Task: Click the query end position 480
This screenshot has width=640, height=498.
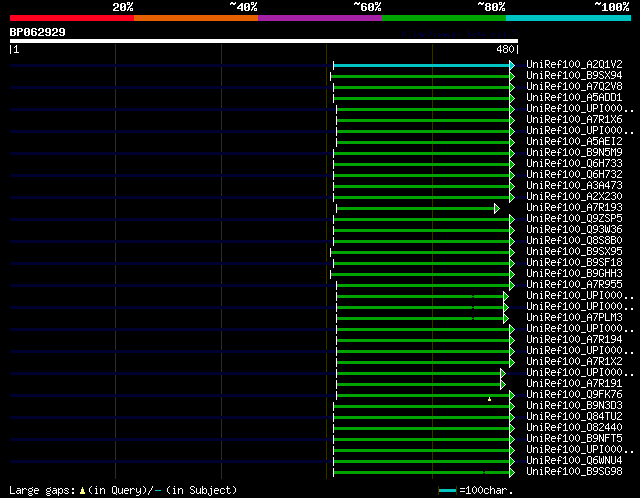Action: [505, 49]
